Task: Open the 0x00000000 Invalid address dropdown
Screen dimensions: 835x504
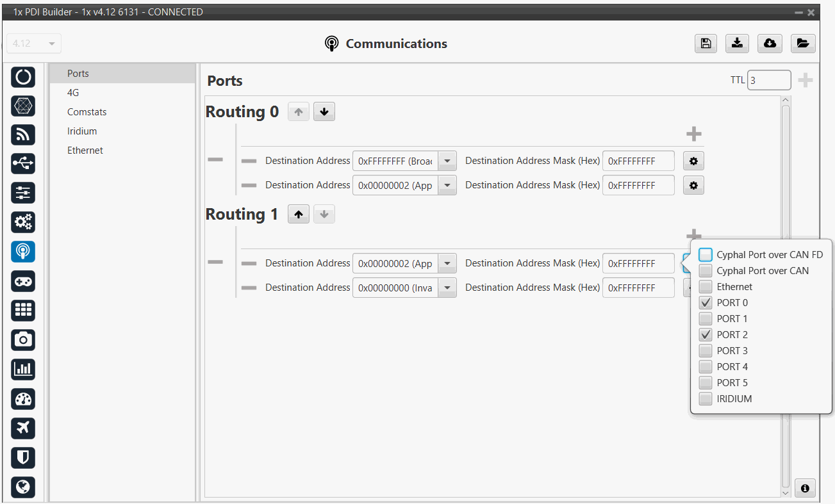Action: (447, 288)
